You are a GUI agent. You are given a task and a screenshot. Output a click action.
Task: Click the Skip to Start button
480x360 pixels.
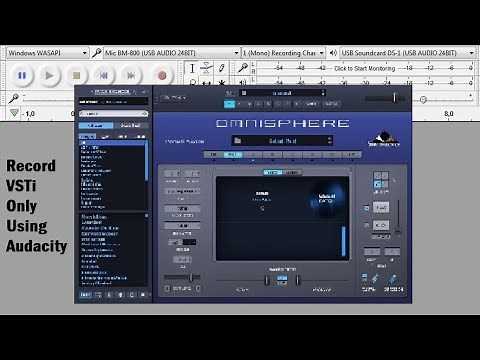click(104, 76)
